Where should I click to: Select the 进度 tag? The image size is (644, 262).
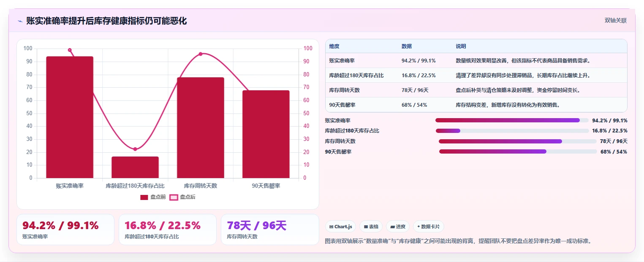coord(397,227)
